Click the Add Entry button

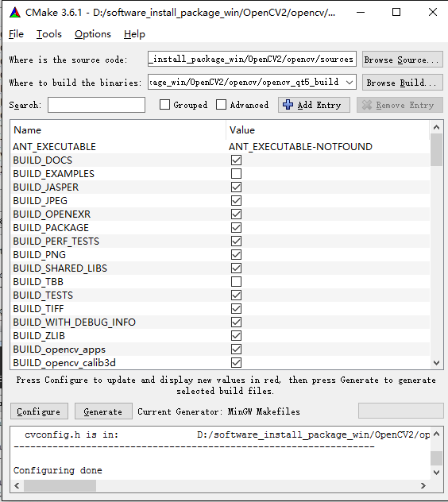point(314,105)
